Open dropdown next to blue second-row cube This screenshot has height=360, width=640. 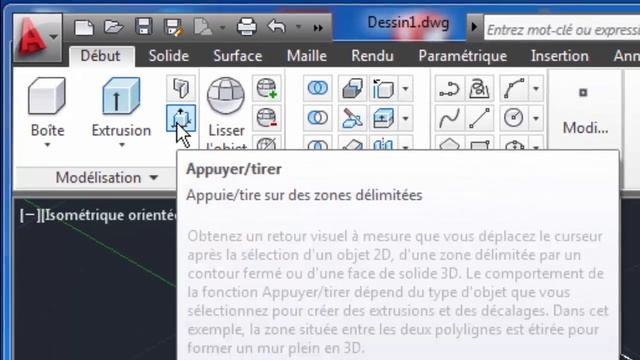tap(405, 118)
